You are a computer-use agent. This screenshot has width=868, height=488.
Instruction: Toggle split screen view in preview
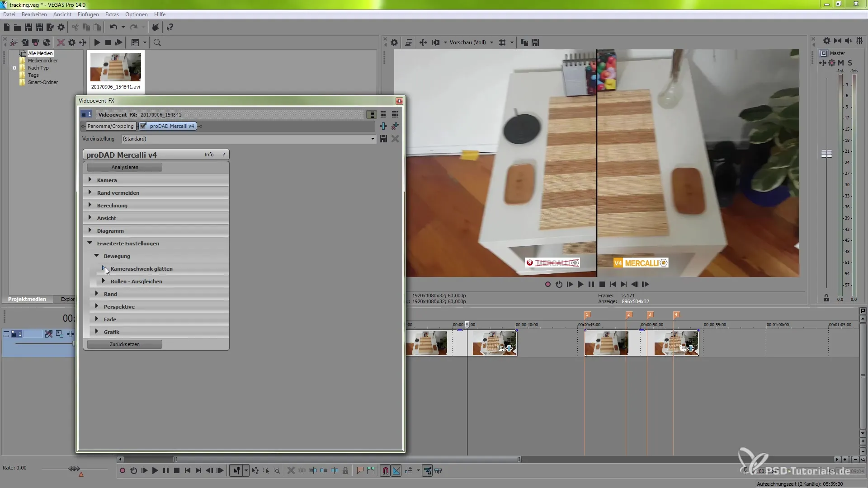coord(436,42)
